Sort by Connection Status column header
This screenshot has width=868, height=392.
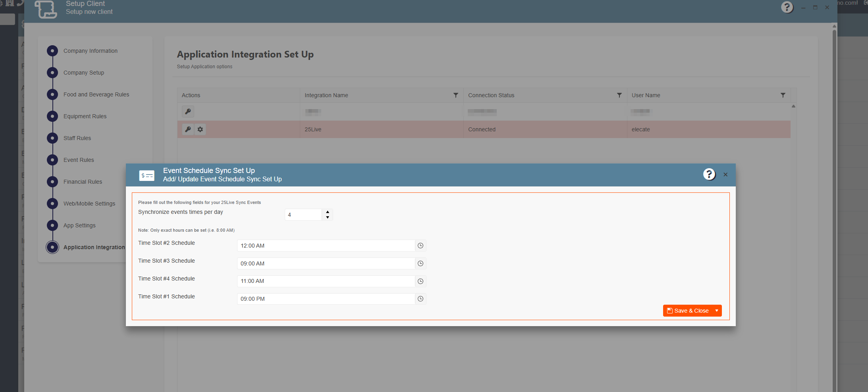click(x=491, y=95)
